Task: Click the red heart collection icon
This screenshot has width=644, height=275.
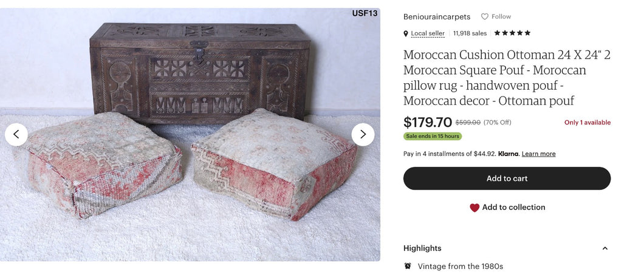Action: 474,208
